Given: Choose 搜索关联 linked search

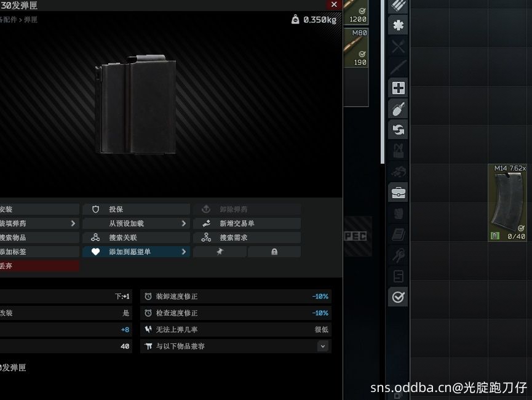Looking at the screenshot, I should coord(136,238).
